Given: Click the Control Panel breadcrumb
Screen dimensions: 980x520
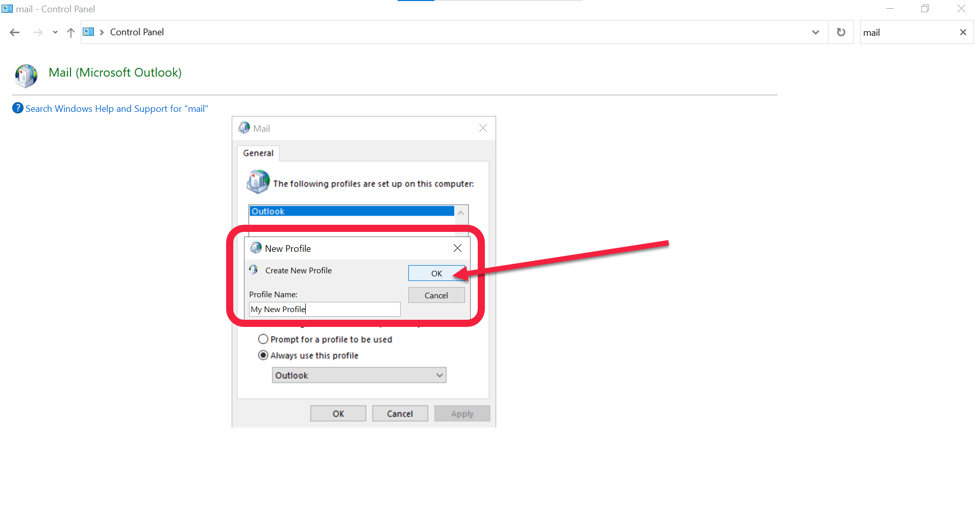Looking at the screenshot, I should point(137,32).
